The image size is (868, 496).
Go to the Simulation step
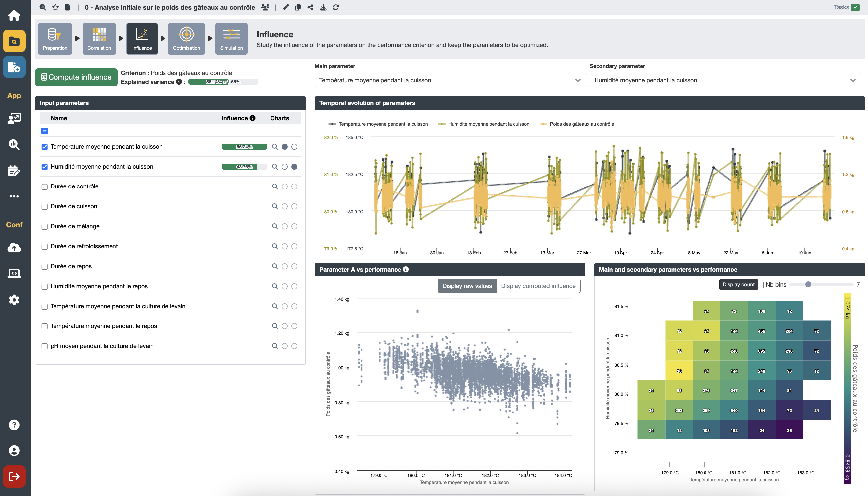pos(231,39)
